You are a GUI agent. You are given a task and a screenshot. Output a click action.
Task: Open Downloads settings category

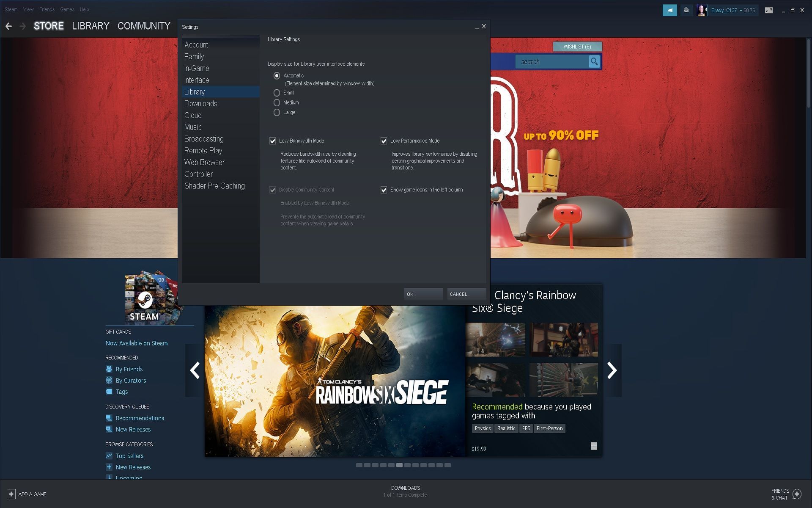(220, 104)
